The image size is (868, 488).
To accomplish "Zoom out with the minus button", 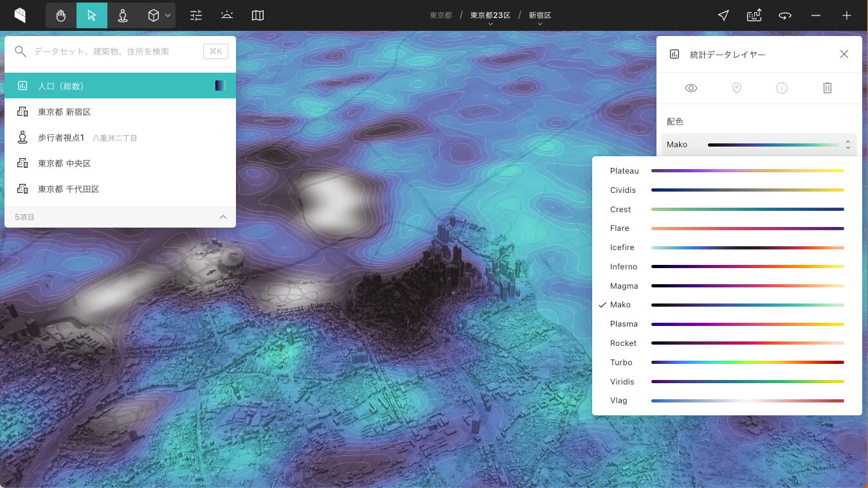I will point(816,15).
